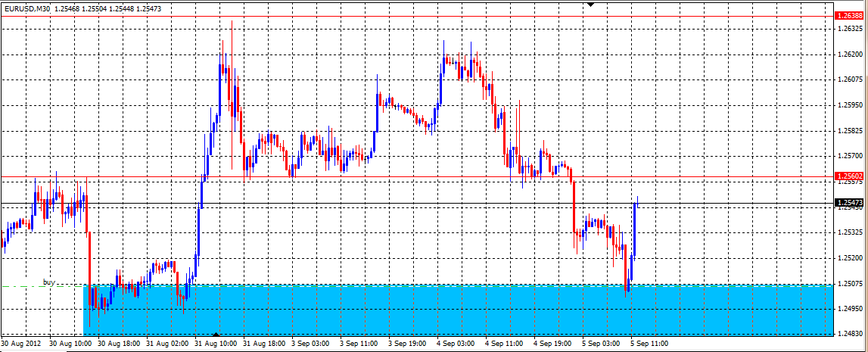868x352 pixels.
Task: Click the 1.25825 price scale label
Action: tap(851, 131)
